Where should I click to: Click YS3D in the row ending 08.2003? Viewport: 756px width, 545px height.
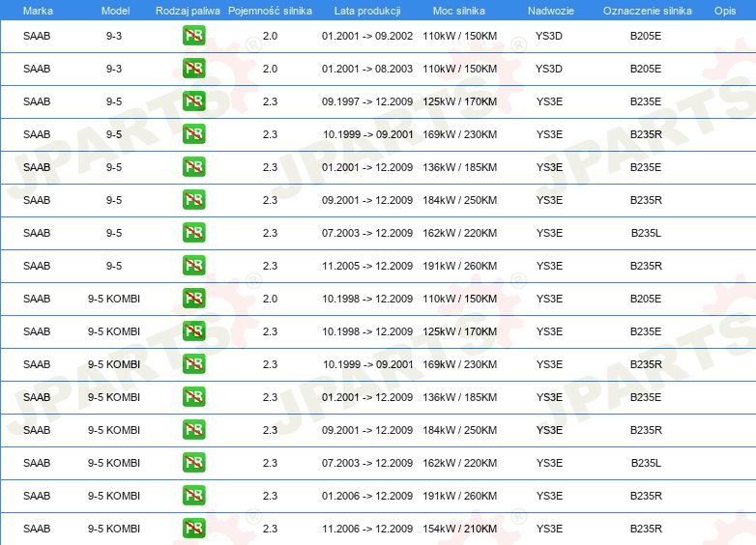549,69
